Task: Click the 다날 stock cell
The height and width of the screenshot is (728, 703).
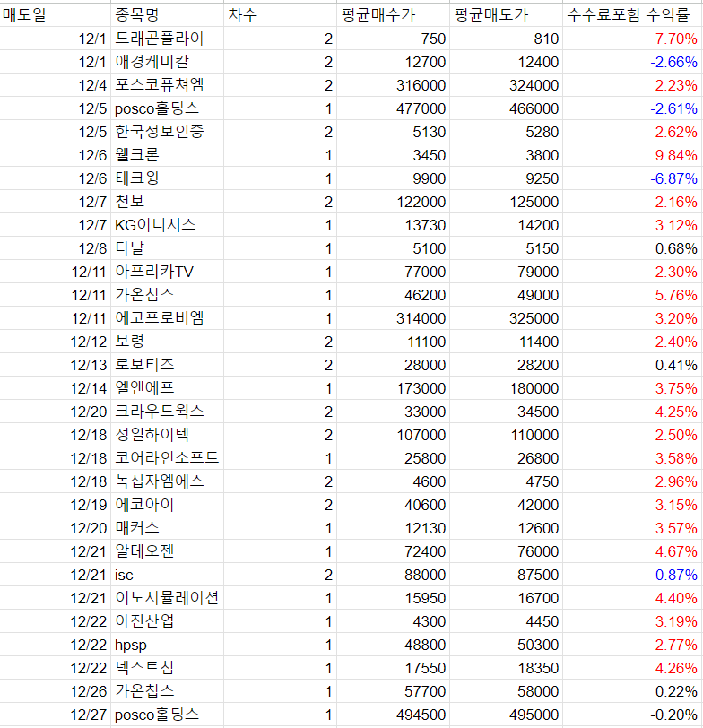Action: [x=167, y=248]
